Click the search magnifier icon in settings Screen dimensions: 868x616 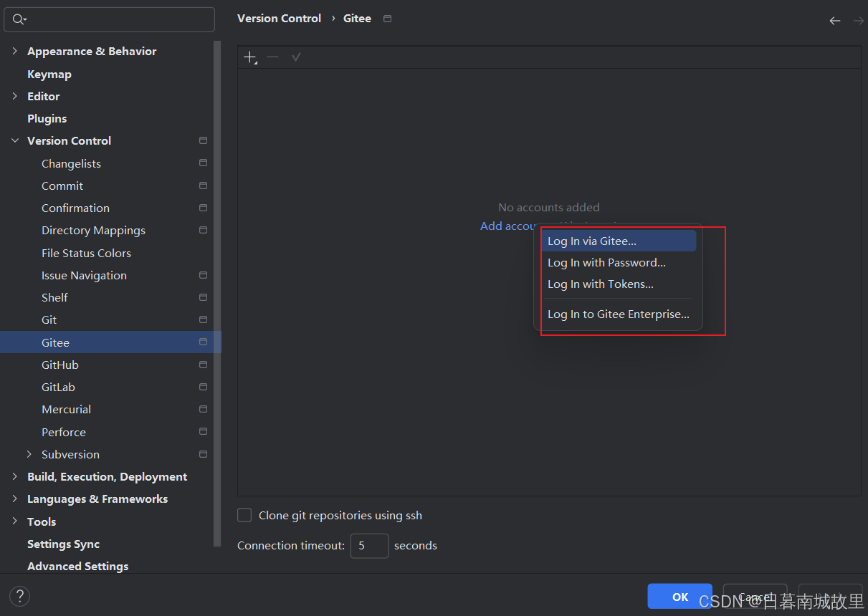tap(19, 19)
